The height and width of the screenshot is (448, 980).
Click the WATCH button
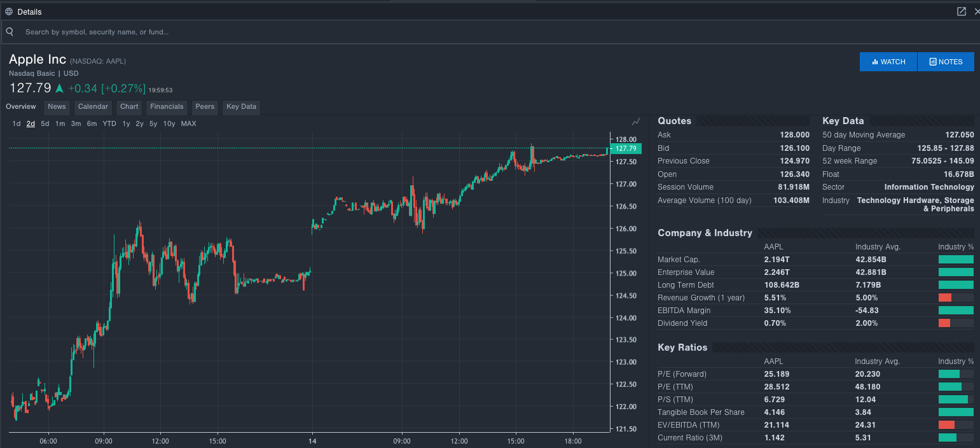pos(888,62)
